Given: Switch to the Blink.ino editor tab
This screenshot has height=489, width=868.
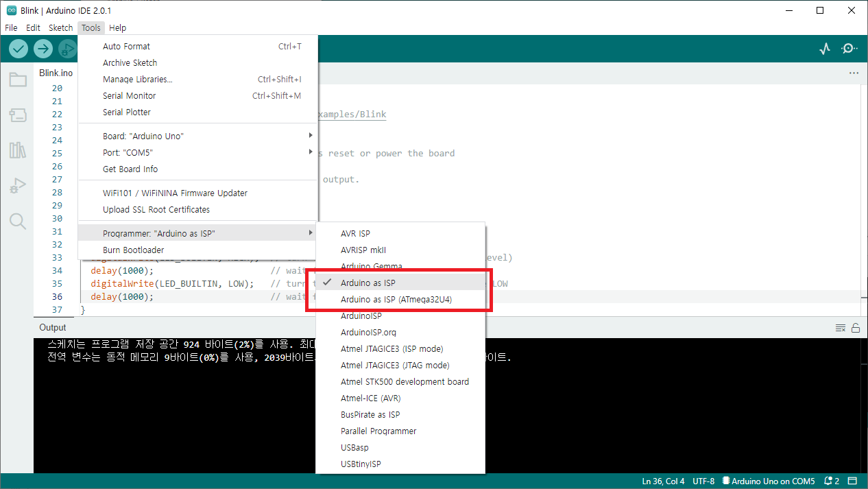Looking at the screenshot, I should [56, 73].
